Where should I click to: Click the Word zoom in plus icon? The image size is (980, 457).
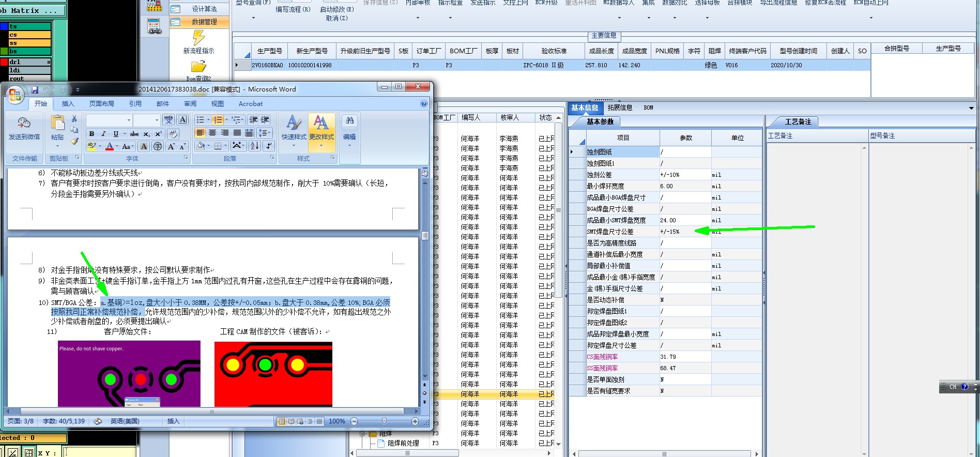point(415,421)
